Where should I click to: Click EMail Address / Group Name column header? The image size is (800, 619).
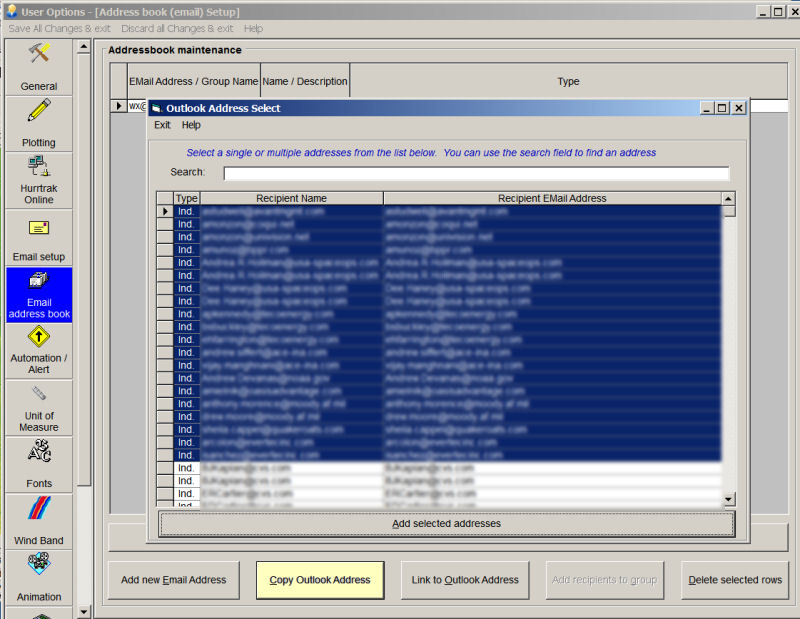pos(193,81)
